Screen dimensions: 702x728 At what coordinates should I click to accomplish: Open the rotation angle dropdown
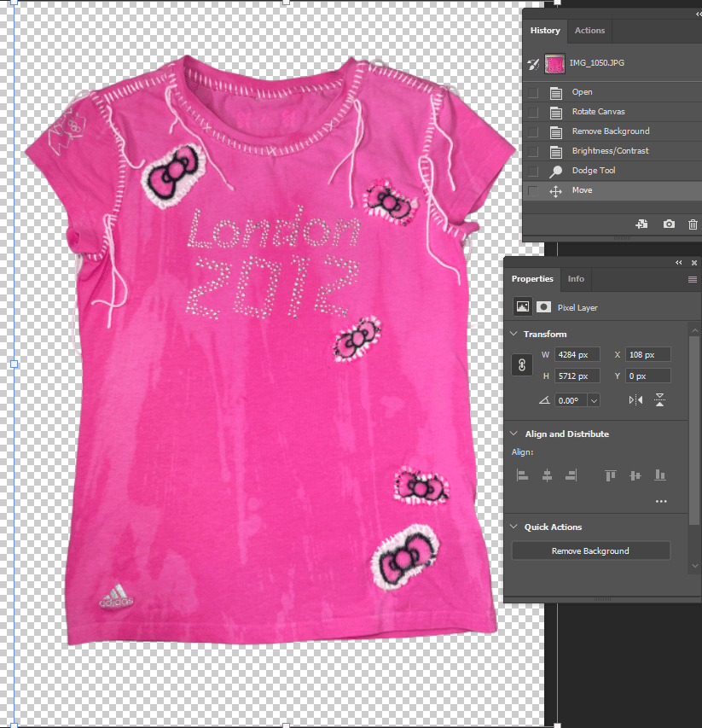click(594, 400)
